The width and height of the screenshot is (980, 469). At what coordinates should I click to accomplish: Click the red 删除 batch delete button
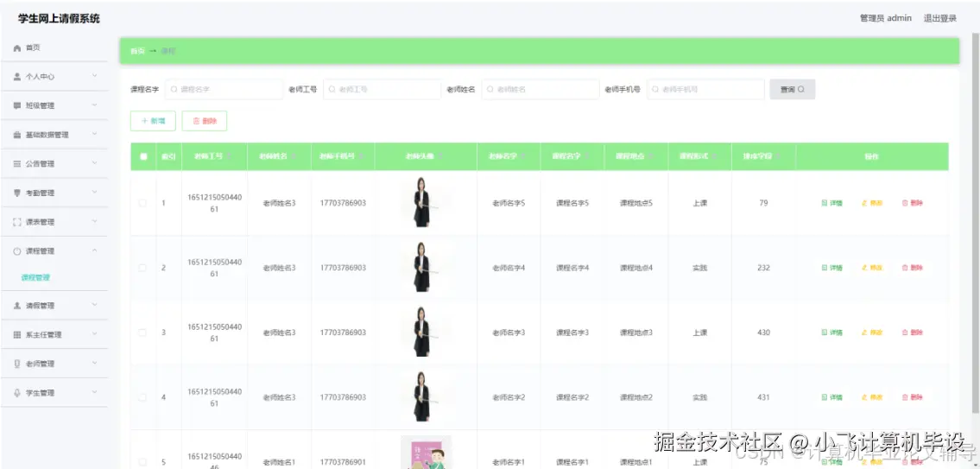coord(205,121)
